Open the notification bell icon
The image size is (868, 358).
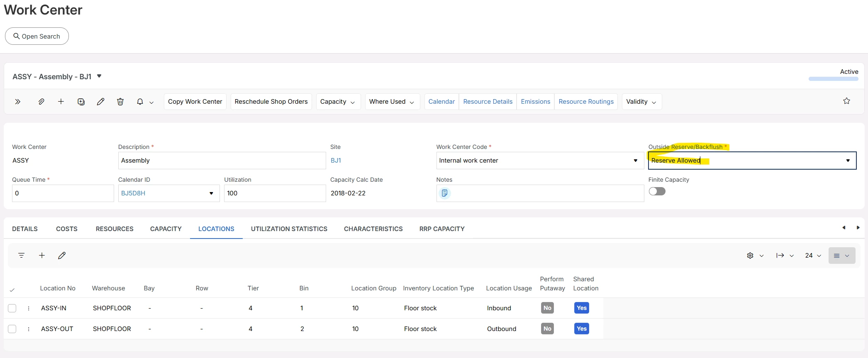pyautogui.click(x=140, y=102)
